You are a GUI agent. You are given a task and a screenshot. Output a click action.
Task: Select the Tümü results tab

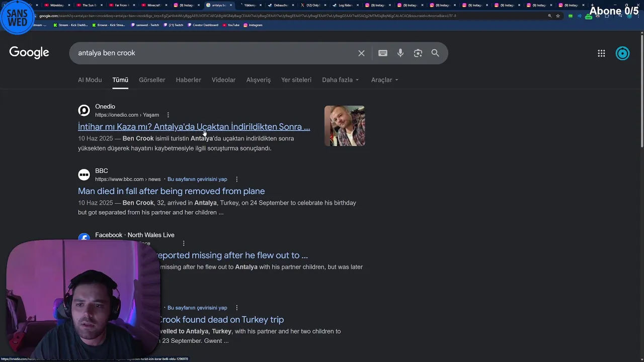click(120, 80)
